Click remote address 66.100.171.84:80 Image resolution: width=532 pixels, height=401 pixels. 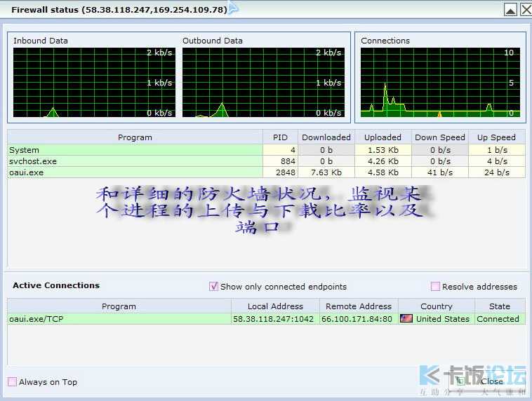click(x=357, y=319)
